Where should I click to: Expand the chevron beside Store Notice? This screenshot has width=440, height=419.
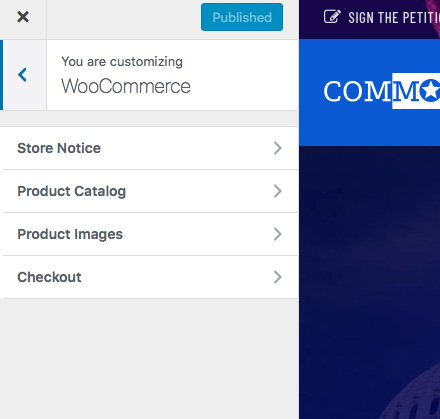pos(278,148)
